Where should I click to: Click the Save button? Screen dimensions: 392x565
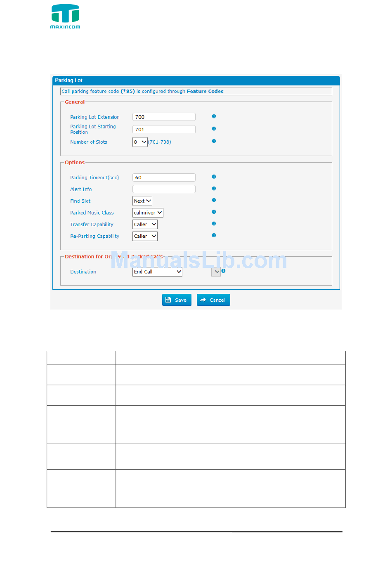pyautogui.click(x=177, y=300)
